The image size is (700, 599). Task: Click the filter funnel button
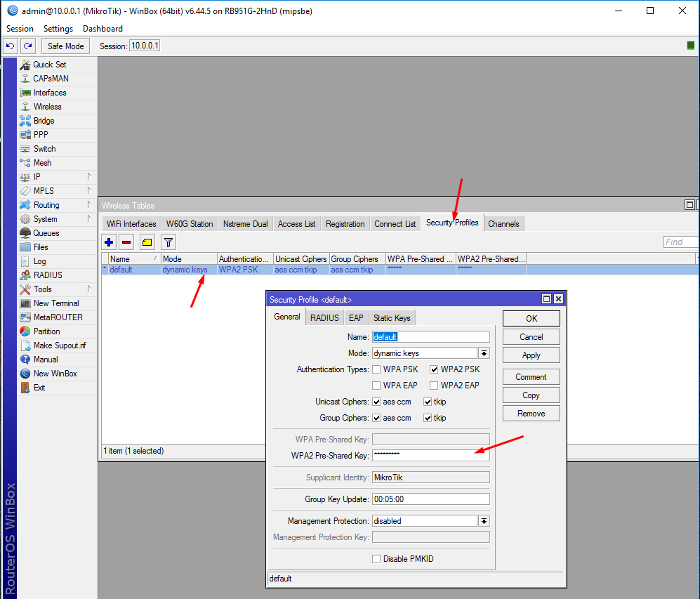pyautogui.click(x=169, y=242)
